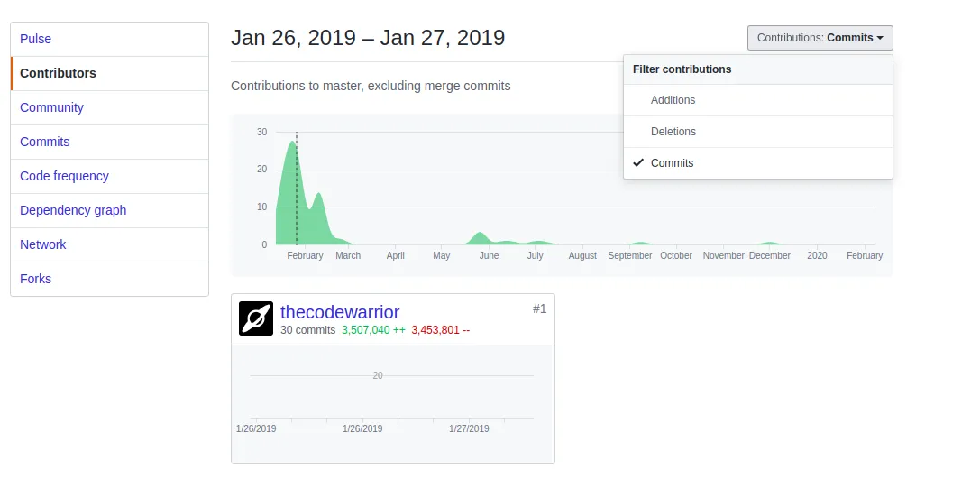Select the Contributors sidebar item

click(x=58, y=73)
